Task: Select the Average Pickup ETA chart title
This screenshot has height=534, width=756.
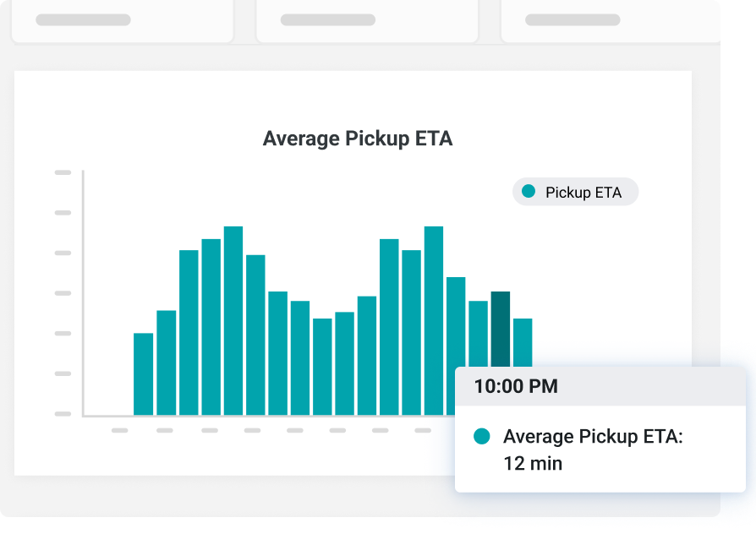Action: (357, 139)
